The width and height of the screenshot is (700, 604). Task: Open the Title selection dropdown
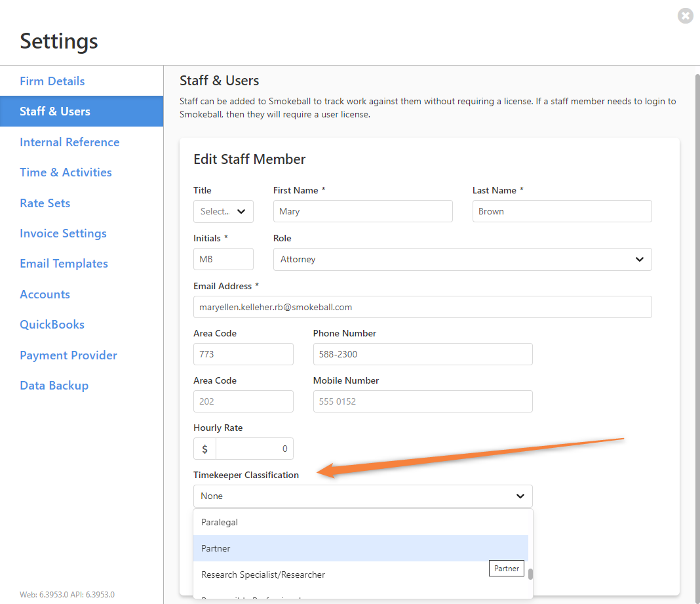pos(223,211)
